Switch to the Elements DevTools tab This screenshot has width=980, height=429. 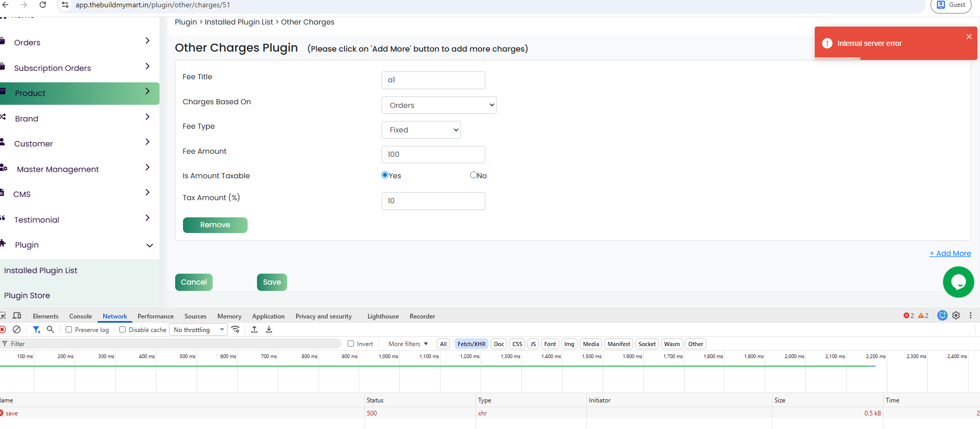[45, 316]
